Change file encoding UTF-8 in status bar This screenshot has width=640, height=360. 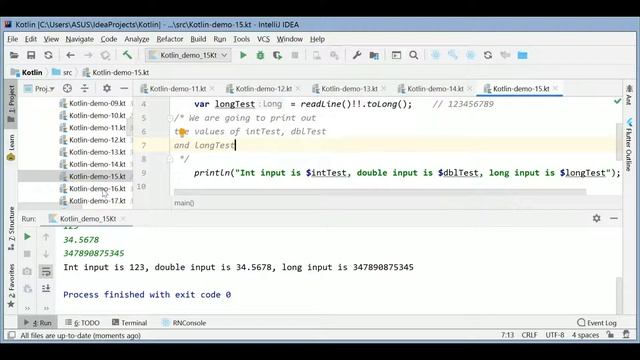555,335
